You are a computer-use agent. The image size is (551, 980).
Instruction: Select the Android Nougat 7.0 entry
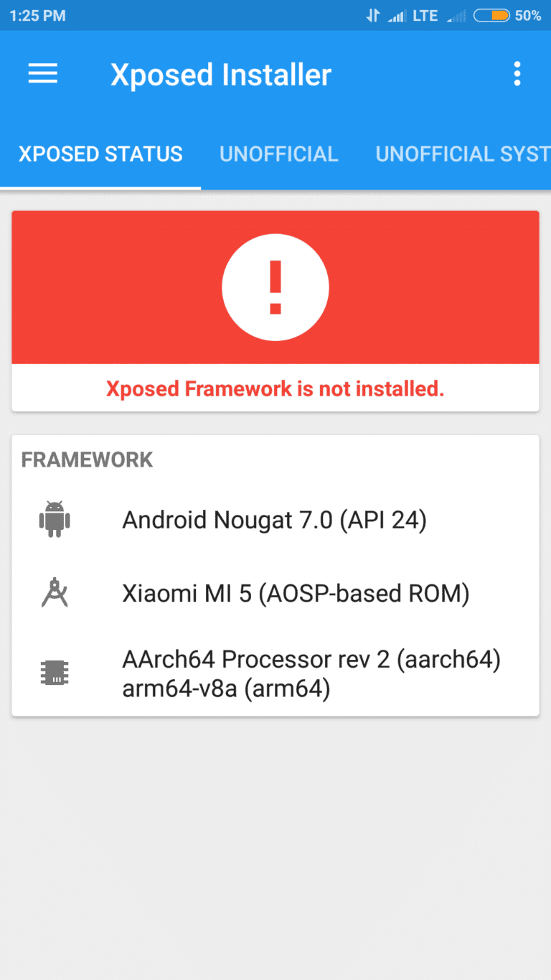[x=275, y=519]
